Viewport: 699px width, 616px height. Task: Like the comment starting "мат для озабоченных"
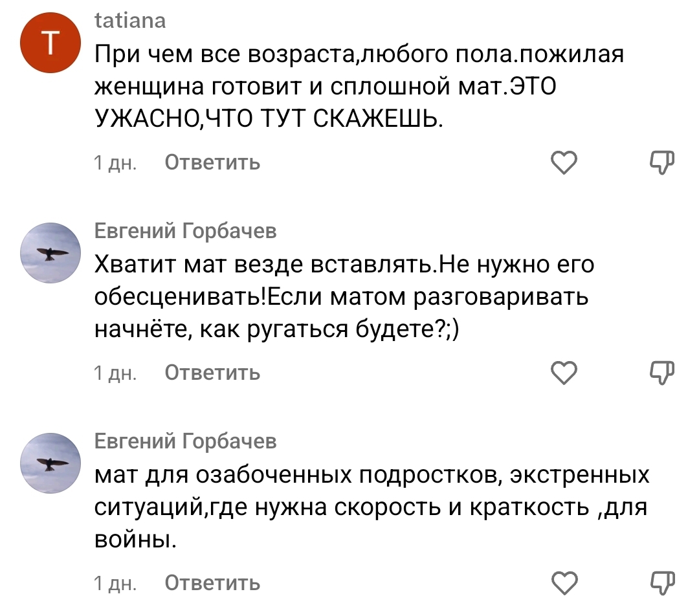pyautogui.click(x=564, y=583)
